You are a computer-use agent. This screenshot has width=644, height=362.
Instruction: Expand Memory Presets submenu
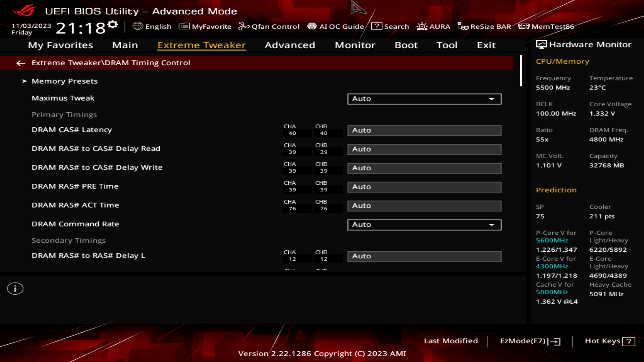pos(64,81)
